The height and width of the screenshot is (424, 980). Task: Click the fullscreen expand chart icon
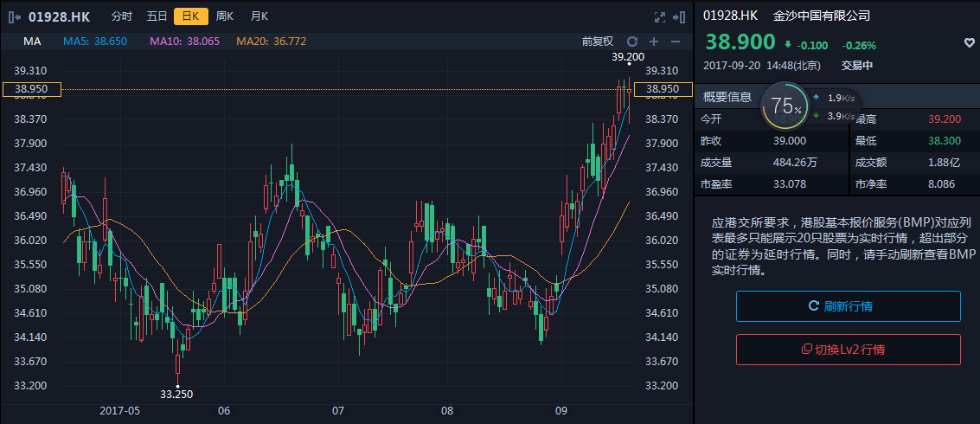coord(660,16)
